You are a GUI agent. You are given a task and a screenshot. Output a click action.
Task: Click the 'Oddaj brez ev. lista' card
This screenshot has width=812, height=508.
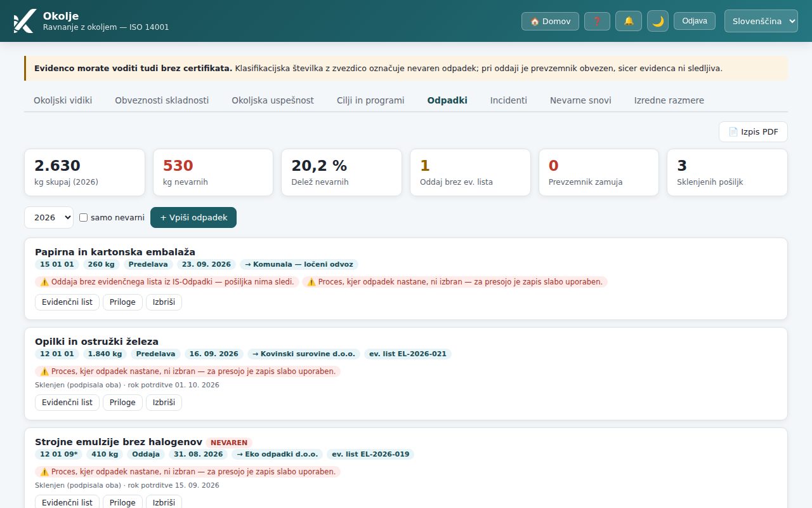click(x=471, y=173)
